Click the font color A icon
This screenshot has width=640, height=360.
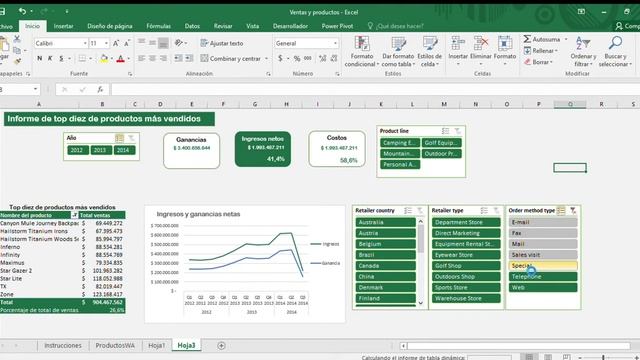coord(120,58)
